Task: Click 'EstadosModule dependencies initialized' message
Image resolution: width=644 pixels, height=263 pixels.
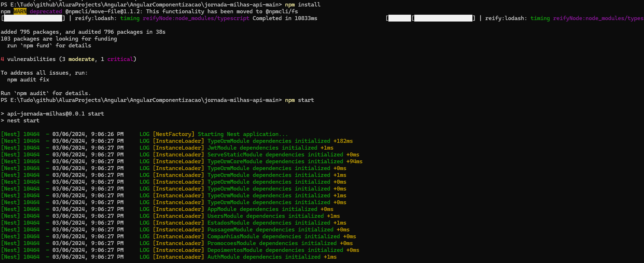Action: (x=269, y=223)
